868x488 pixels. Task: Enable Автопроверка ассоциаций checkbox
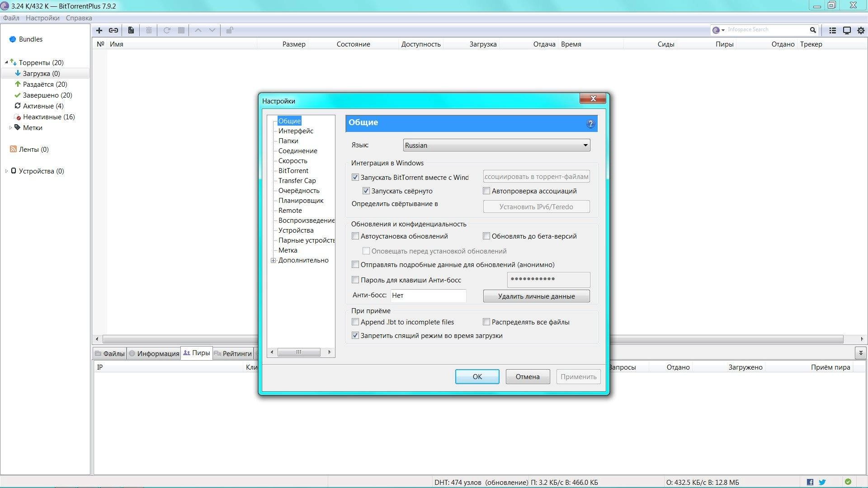[x=486, y=191]
